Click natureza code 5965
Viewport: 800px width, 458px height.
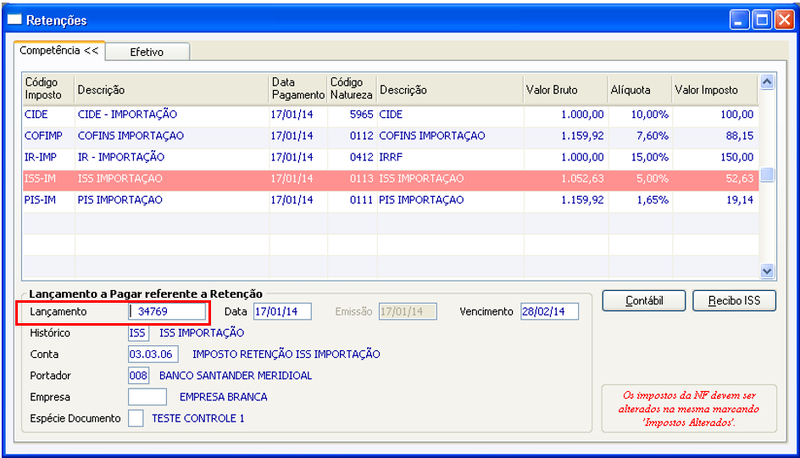click(x=361, y=114)
